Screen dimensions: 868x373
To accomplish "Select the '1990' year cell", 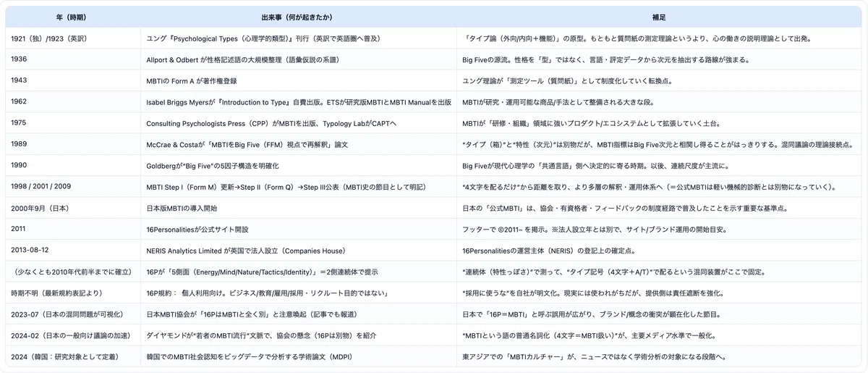I will (73, 165).
